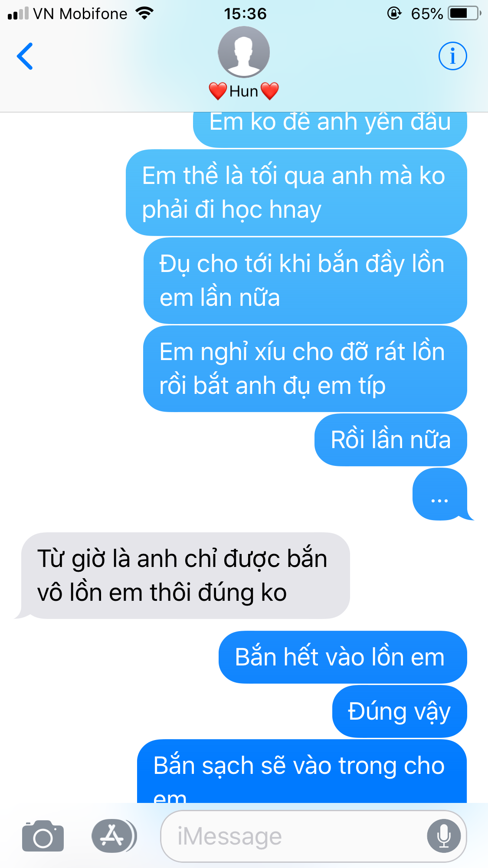The height and width of the screenshot is (868, 488).
Task: Open the camera to attach a photo
Action: pyautogui.click(x=43, y=835)
